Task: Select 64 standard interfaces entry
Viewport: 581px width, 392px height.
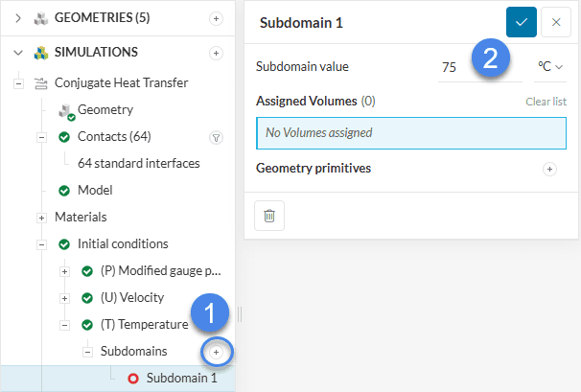Action: pyautogui.click(x=139, y=163)
